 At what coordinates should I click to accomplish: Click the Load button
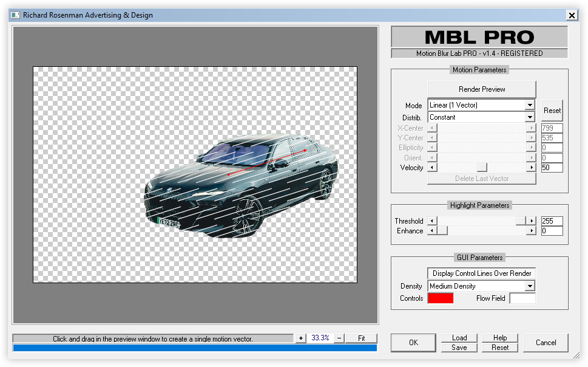pyautogui.click(x=459, y=338)
